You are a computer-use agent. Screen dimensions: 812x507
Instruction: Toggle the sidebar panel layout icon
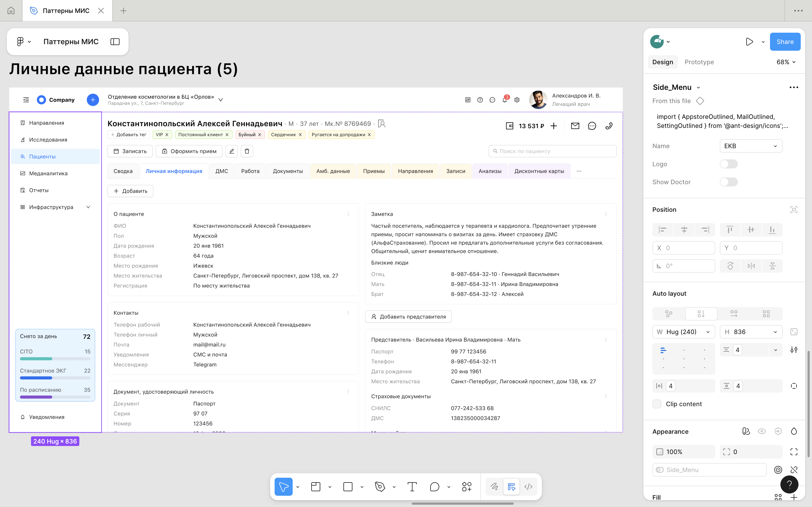[x=115, y=42]
